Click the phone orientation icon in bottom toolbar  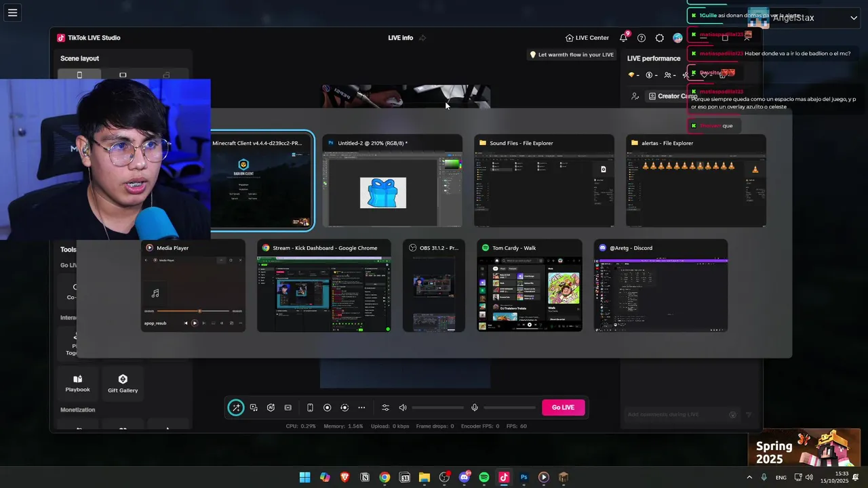pos(310,407)
